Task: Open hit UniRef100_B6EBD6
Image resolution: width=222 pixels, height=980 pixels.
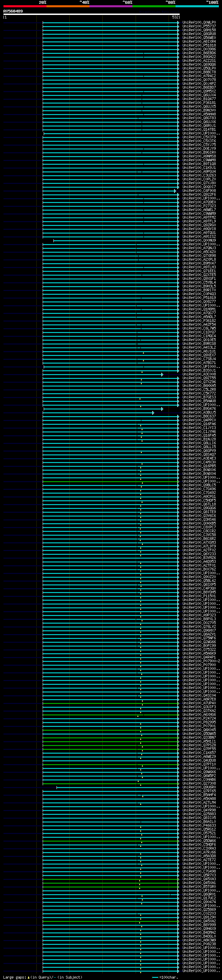Action: (199, 53)
